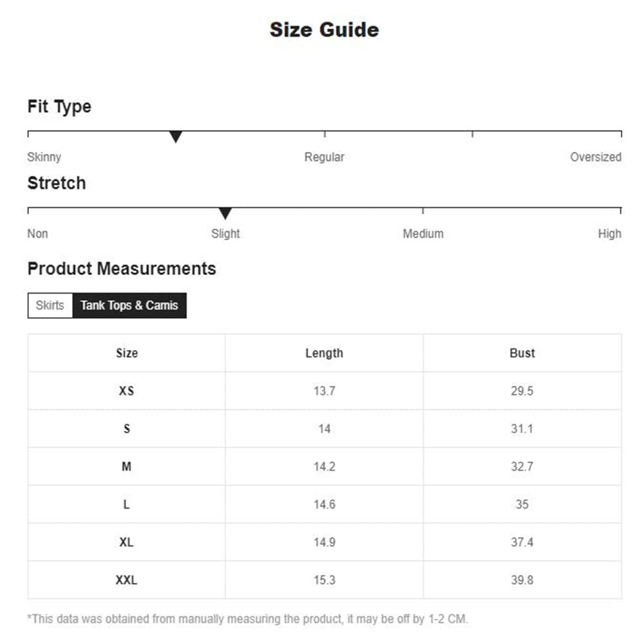Click the Bust column header
Image resolution: width=644 pixels, height=644 pixels.
tap(522, 353)
